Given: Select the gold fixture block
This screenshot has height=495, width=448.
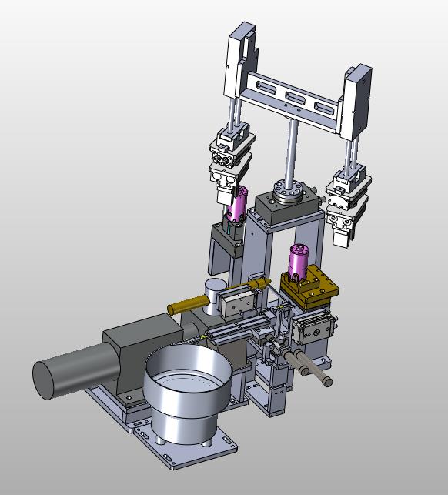Looking at the screenshot, I should point(309,288).
